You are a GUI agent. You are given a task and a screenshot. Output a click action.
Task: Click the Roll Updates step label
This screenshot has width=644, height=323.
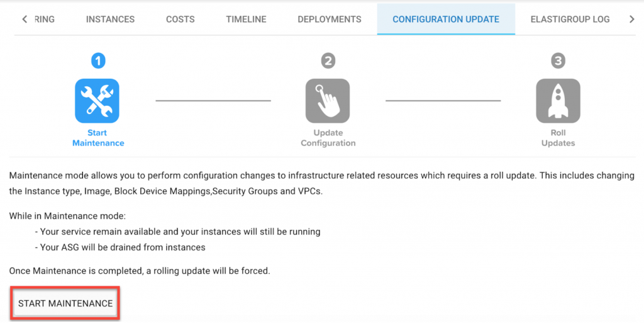tap(558, 138)
